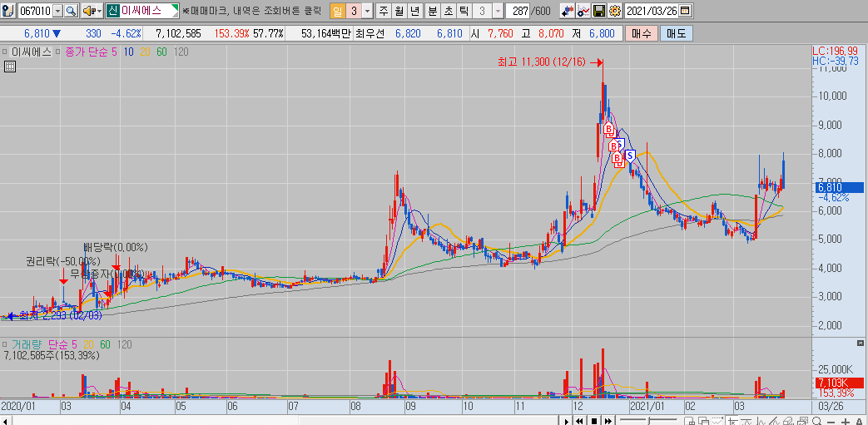The width and height of the screenshot is (868, 425).
Task: Click the 매수 (buy) button
Action: tap(642, 33)
